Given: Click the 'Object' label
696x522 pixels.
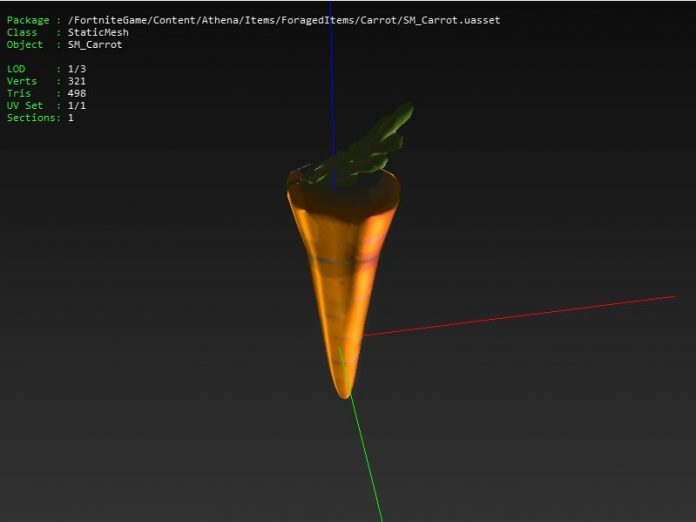Looking at the screenshot, I should (25, 45).
